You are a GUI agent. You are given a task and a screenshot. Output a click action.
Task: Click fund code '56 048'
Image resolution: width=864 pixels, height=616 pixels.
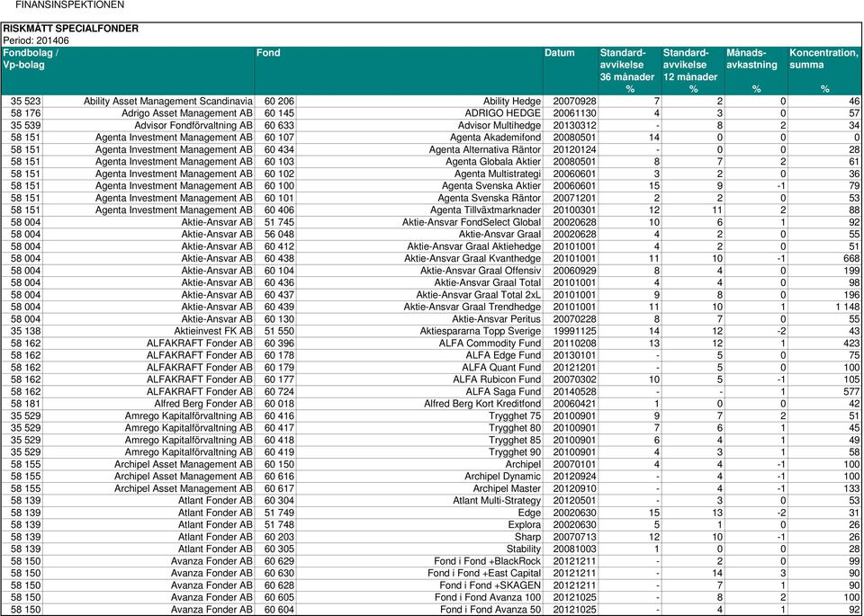[279, 235]
